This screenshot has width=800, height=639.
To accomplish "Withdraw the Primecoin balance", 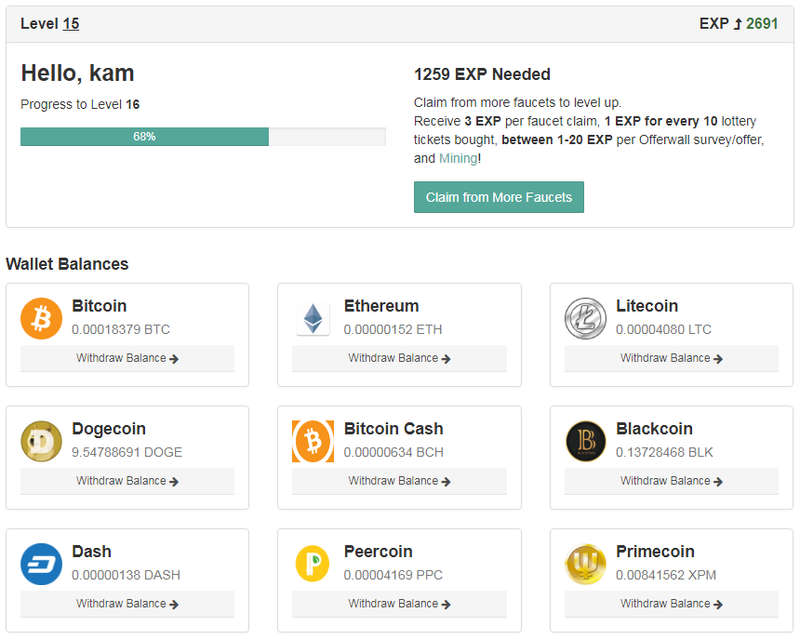I will point(671,604).
